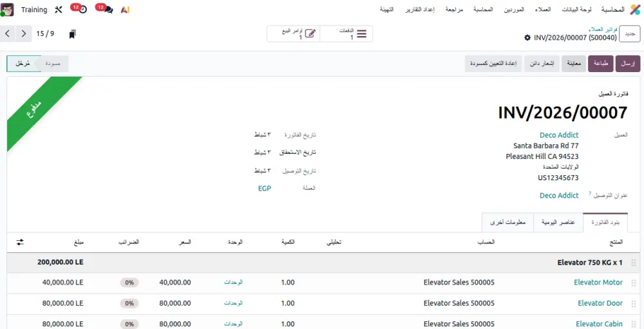Screen dimensions: 644x329
Task: Open the Accounting (المحاسبة) menu next to Vendors
Action: pos(483,10)
